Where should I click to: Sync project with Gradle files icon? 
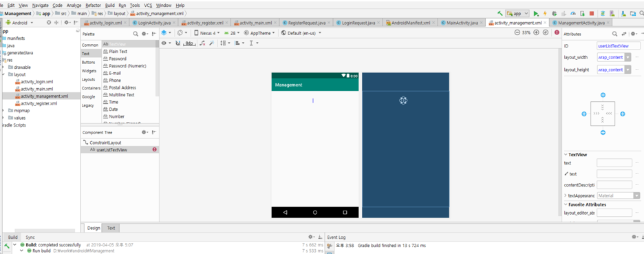603,14
